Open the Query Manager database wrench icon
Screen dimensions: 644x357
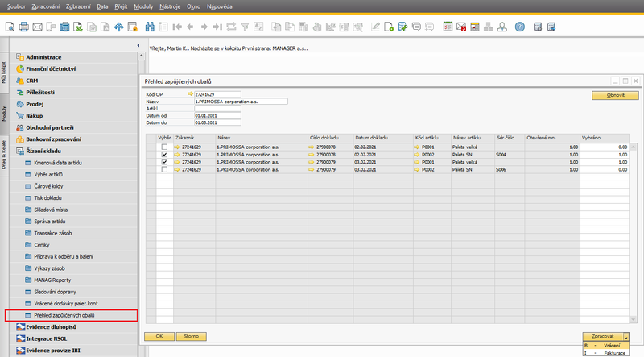(402, 27)
